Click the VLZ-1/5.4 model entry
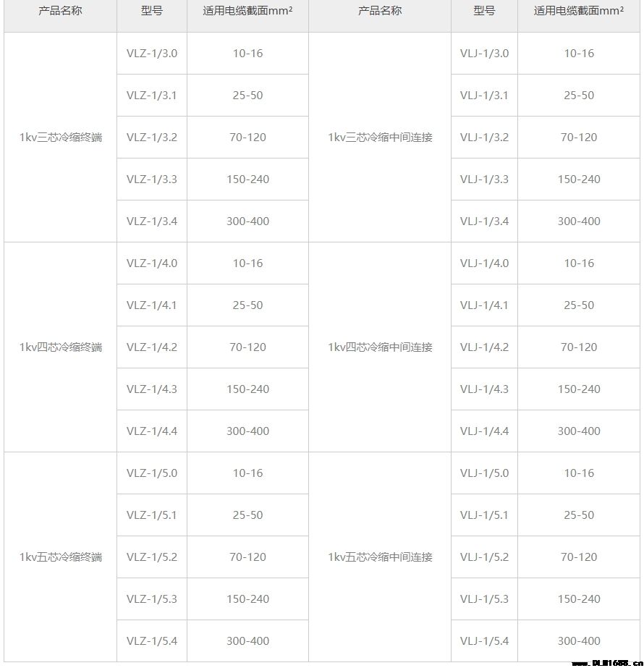Screen dimensions: 644x668 [152, 641]
